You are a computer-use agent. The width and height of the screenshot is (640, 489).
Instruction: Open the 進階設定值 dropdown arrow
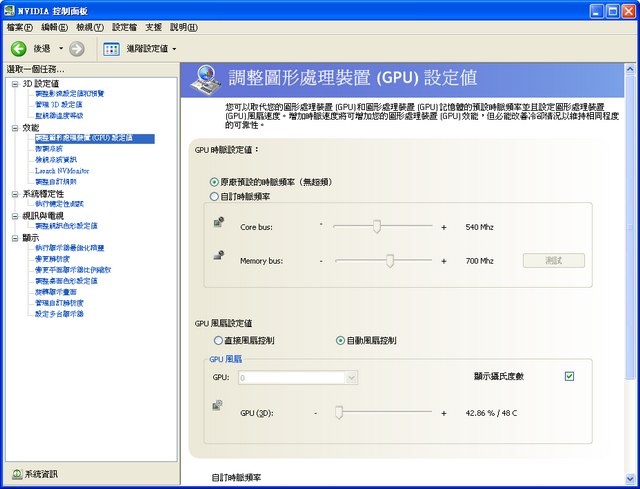pyautogui.click(x=174, y=49)
